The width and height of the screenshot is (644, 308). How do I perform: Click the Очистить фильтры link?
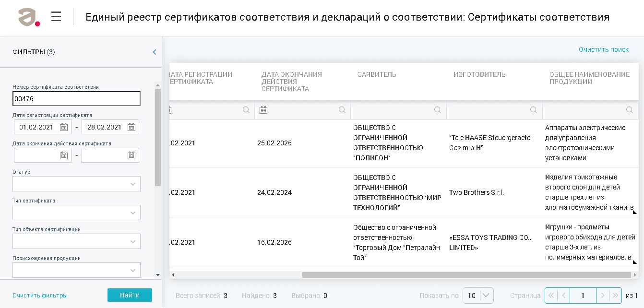point(40,296)
